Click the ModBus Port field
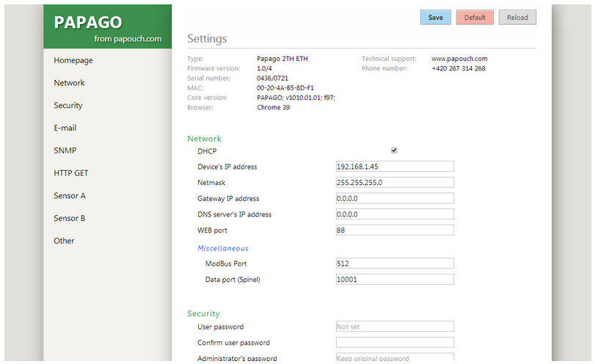 coord(395,263)
